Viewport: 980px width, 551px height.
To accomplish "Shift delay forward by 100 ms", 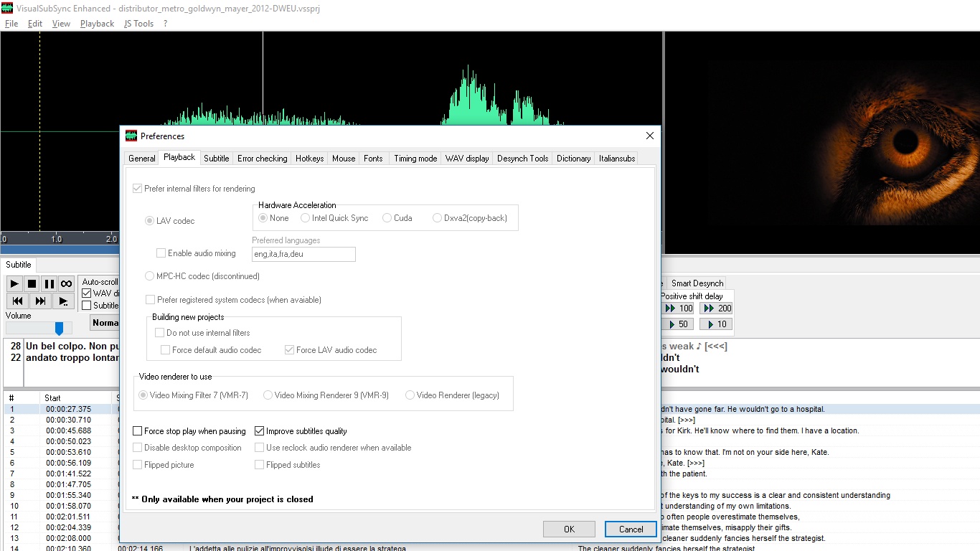I will point(679,309).
